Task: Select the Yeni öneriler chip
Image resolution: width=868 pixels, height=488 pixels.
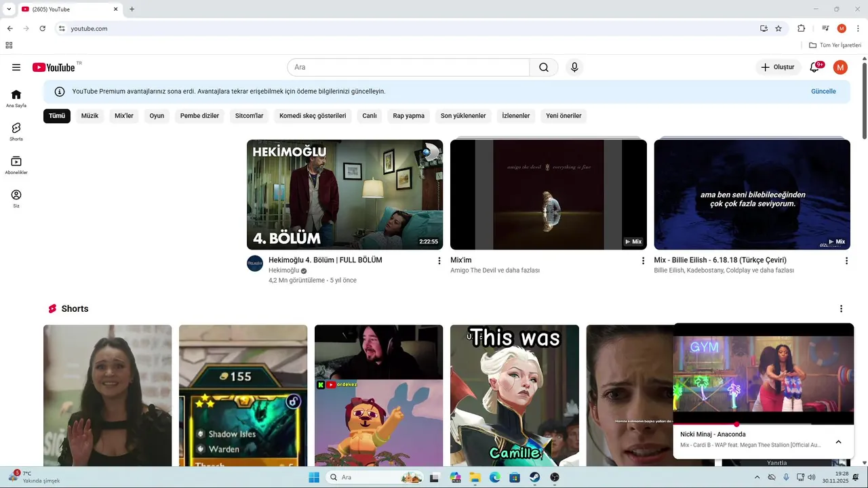Action: point(564,116)
